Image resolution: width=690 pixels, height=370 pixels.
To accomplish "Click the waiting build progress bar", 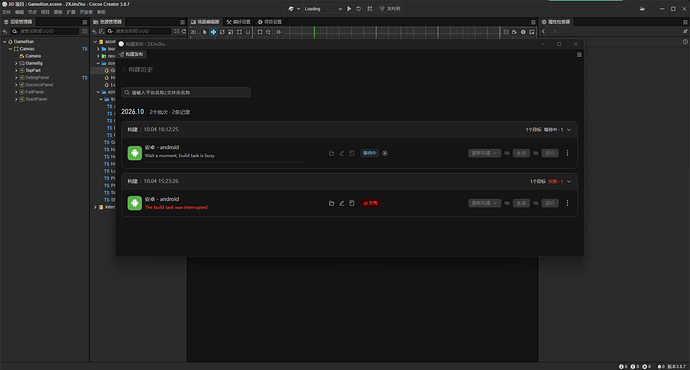I will [x=225, y=162].
